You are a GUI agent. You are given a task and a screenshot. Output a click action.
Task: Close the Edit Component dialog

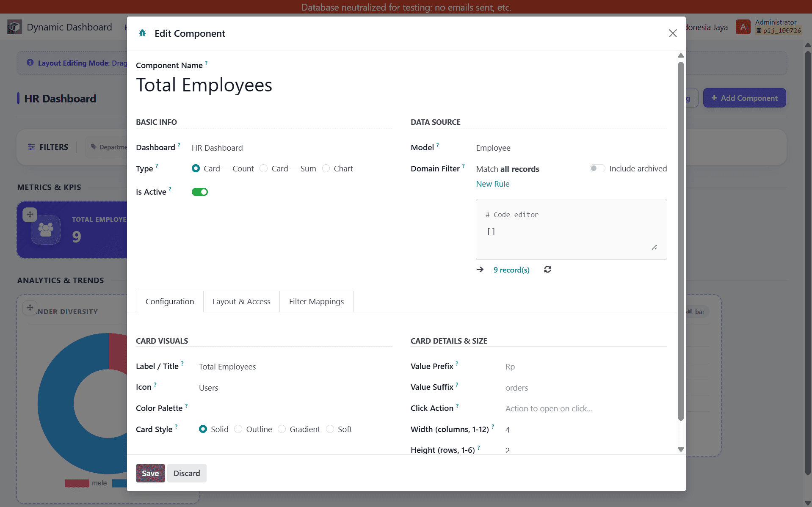[673, 33]
